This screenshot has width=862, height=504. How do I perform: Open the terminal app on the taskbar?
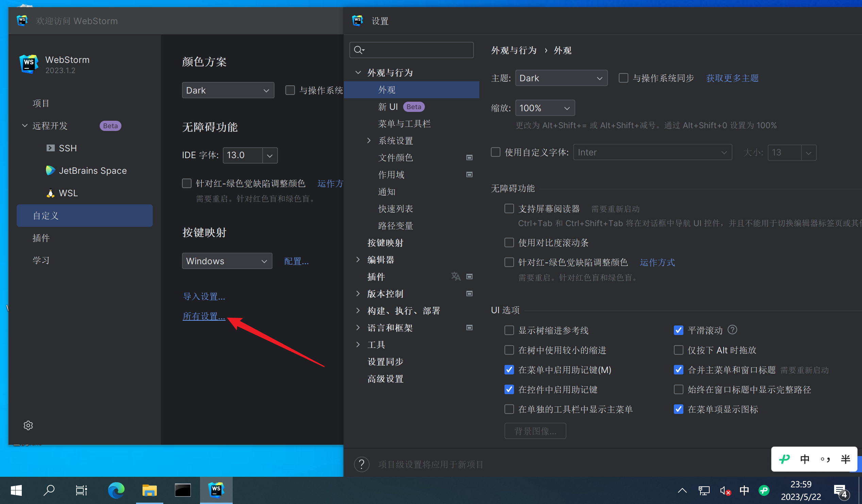(x=183, y=490)
